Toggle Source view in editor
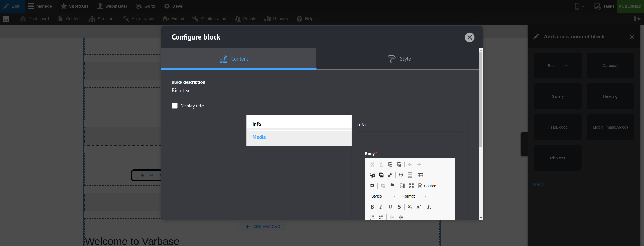 [x=427, y=186]
